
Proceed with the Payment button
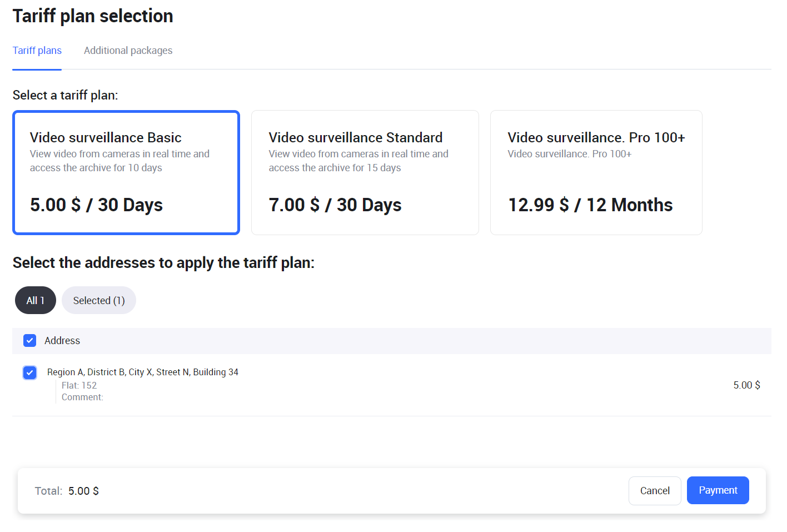718,490
